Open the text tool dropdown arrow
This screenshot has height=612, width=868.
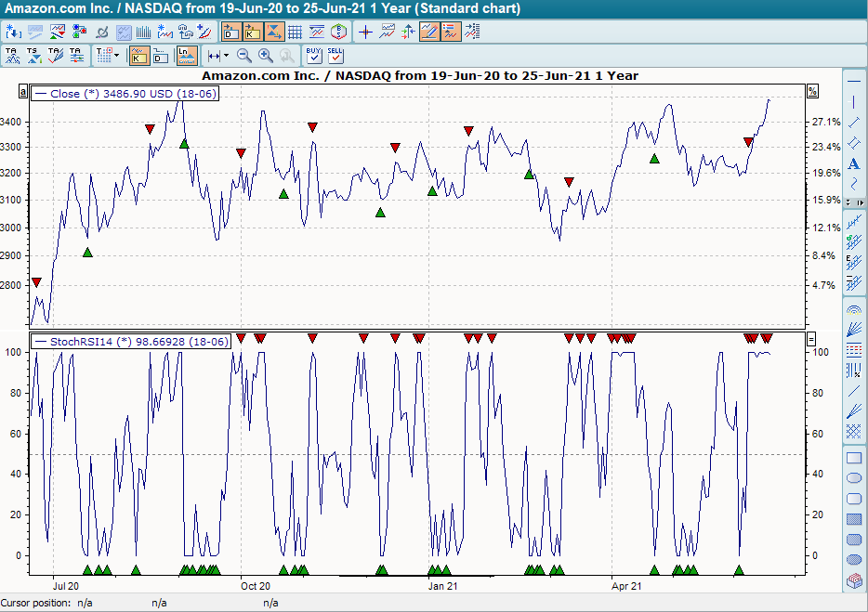pyautogui.click(x=114, y=55)
